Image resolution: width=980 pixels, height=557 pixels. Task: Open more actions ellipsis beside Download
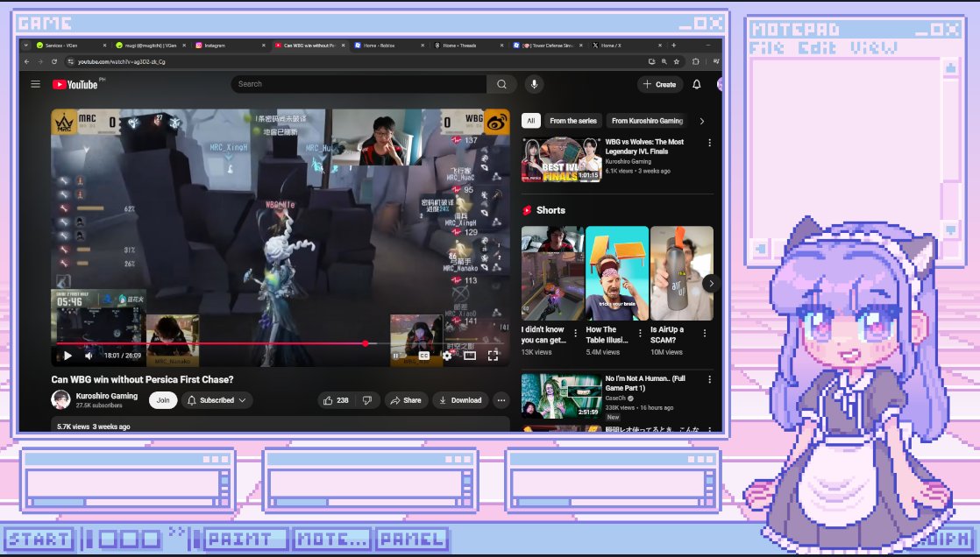[501, 400]
